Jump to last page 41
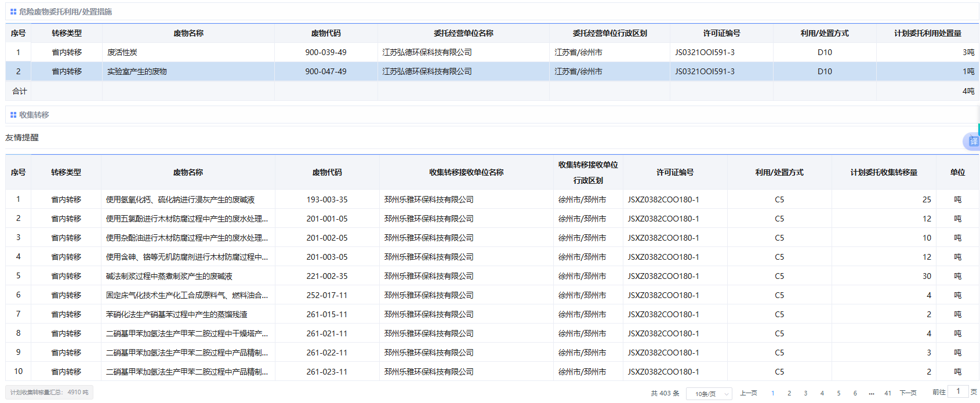This screenshot has width=980, height=403. [887, 393]
